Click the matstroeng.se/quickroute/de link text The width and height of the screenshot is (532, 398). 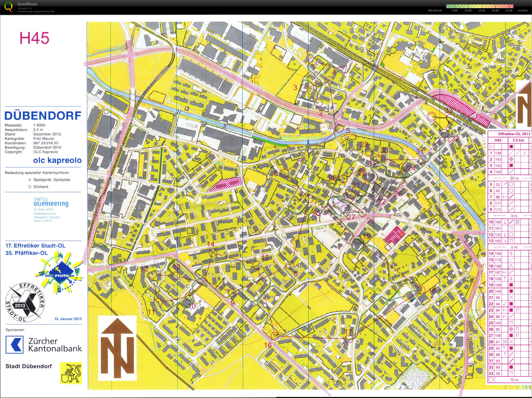pos(36,11)
